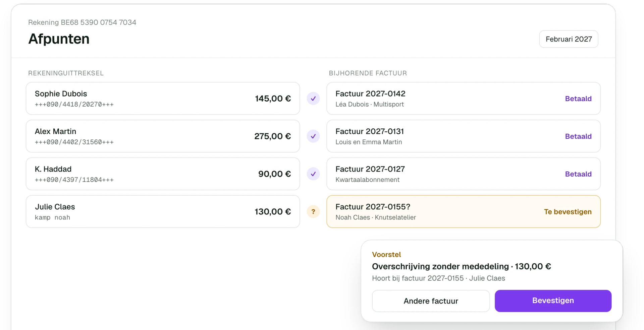
Task: Click 'Léa Dubois · Multisport' subtitle
Action: tap(370, 105)
